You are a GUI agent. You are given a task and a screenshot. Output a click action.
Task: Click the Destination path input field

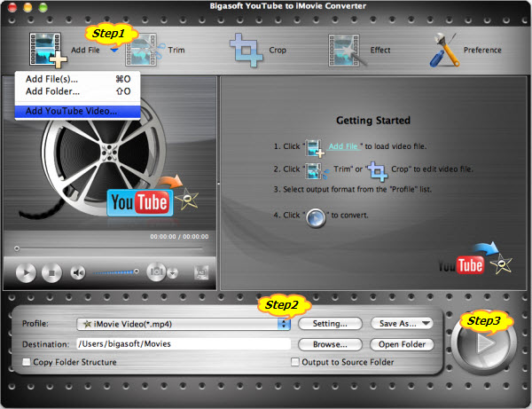(x=184, y=344)
